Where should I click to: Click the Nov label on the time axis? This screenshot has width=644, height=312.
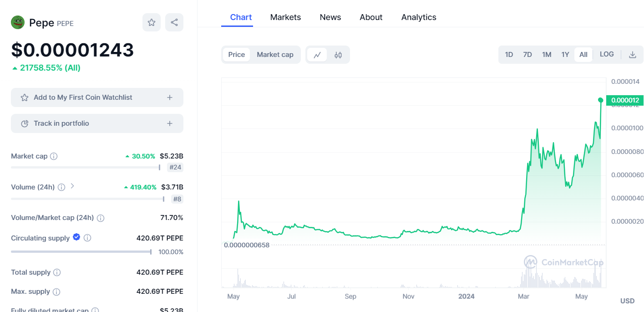(x=409, y=297)
